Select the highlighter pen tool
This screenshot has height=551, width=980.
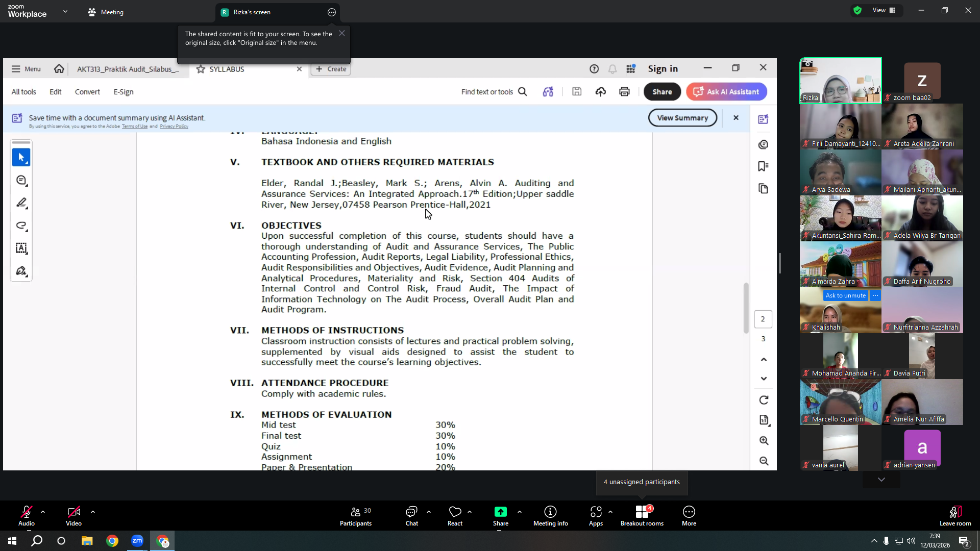[21, 203]
